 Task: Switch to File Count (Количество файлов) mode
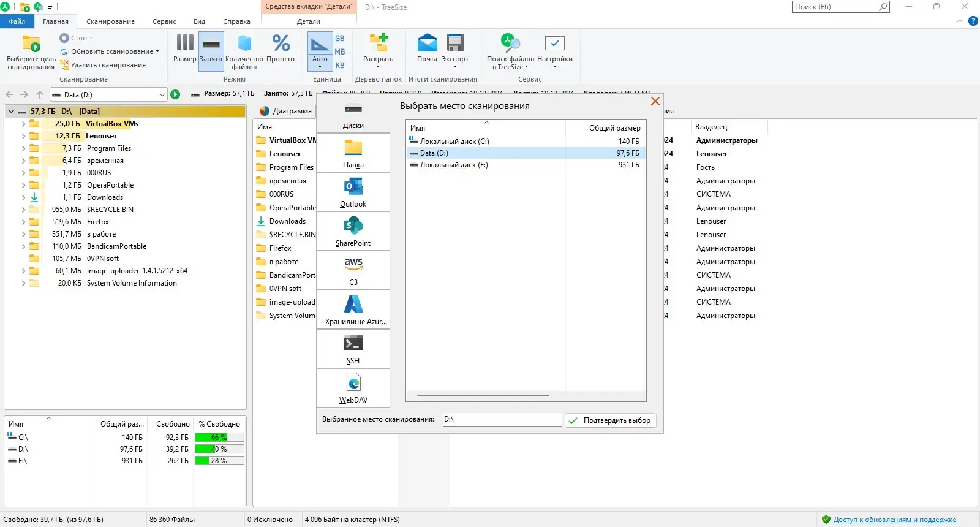point(244,51)
